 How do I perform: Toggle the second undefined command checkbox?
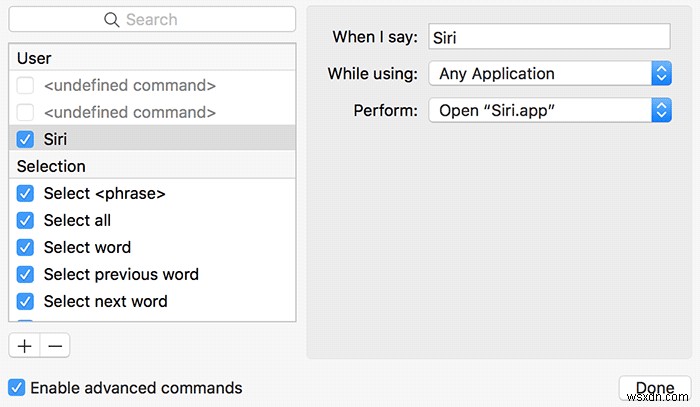point(25,112)
